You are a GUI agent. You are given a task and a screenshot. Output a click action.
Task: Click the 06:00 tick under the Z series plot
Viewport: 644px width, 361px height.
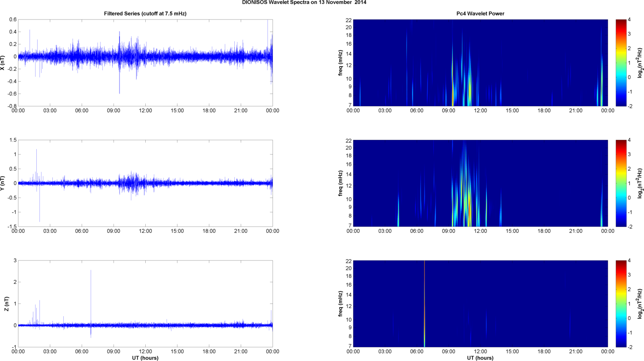tap(82, 351)
